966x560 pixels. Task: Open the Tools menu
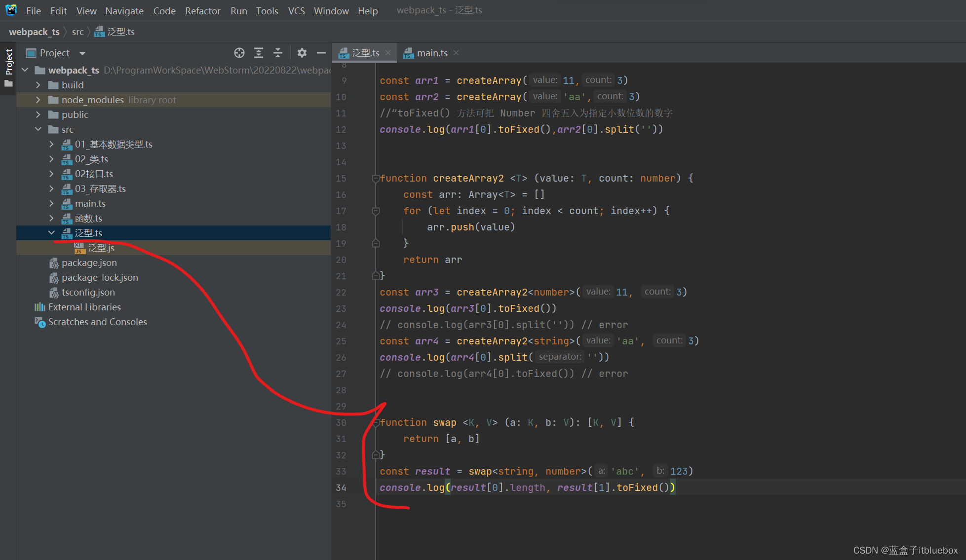point(267,10)
